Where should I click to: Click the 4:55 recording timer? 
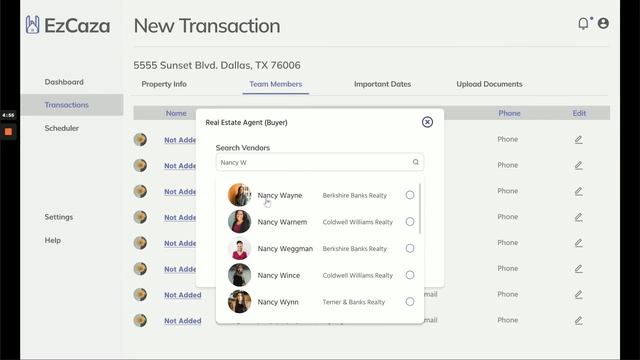pos(8,115)
